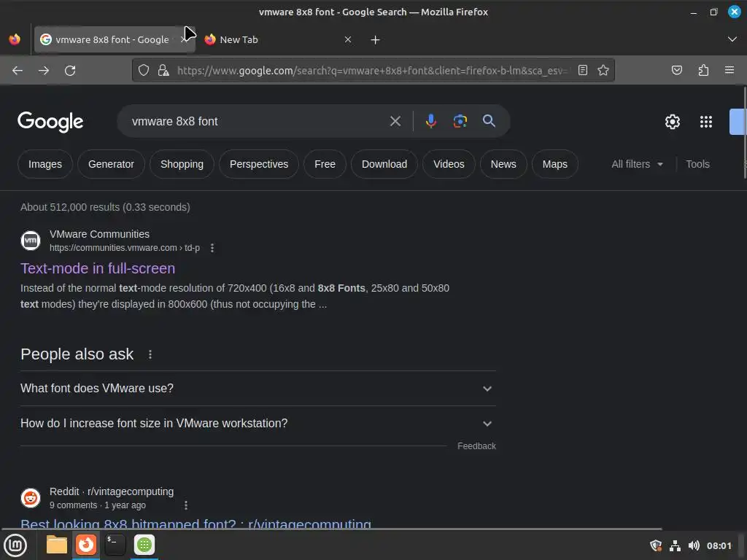
Task: Filter results by Videos
Action: pos(449,164)
